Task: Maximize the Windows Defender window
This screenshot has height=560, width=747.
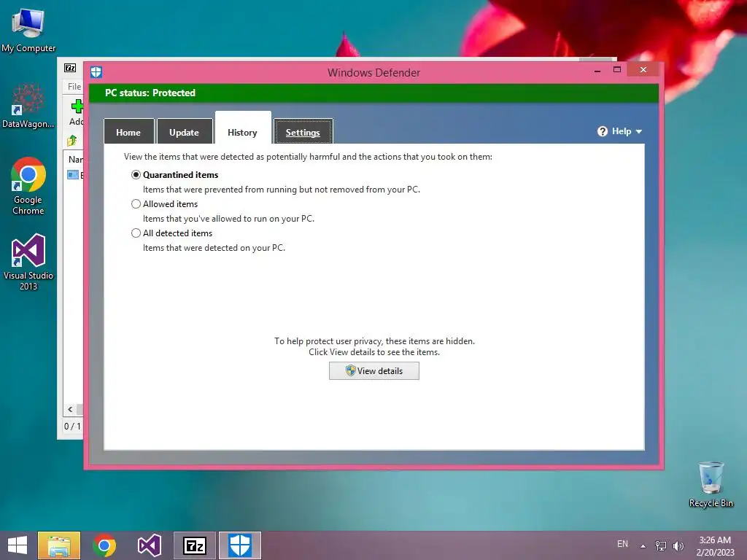Action: click(617, 70)
